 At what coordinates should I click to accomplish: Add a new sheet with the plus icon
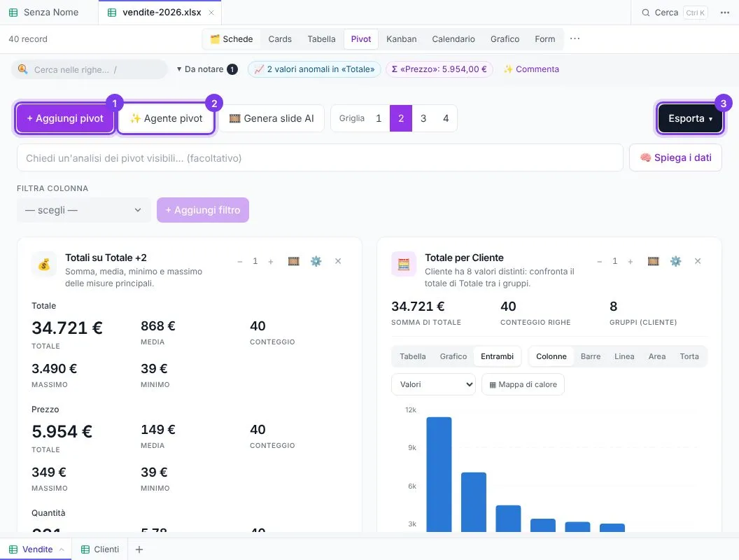pos(139,549)
